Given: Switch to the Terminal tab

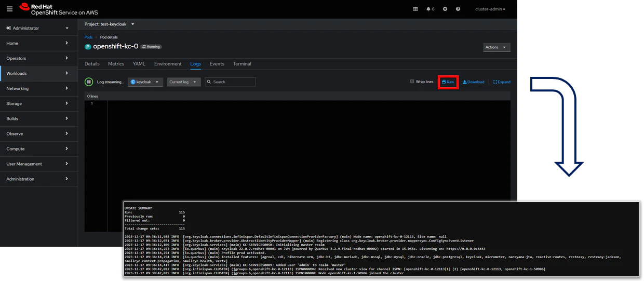Looking at the screenshot, I should coord(242,64).
